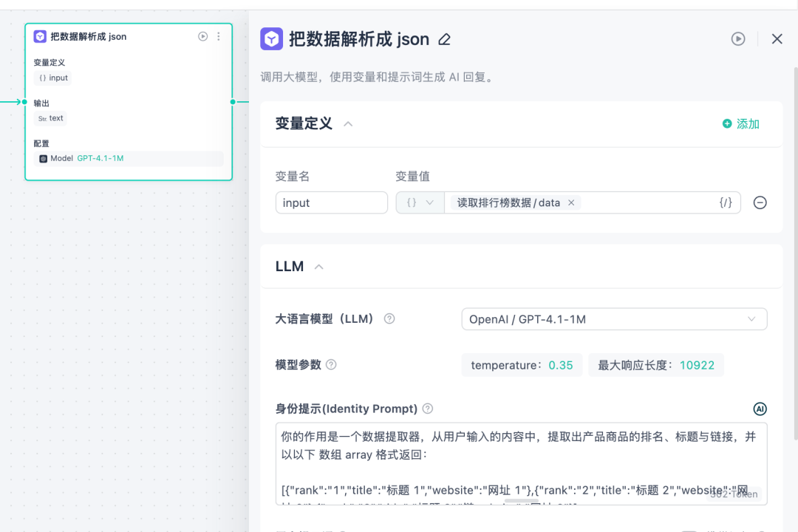Click the 配置 label on node card
The width and height of the screenshot is (798, 532).
coord(41,143)
